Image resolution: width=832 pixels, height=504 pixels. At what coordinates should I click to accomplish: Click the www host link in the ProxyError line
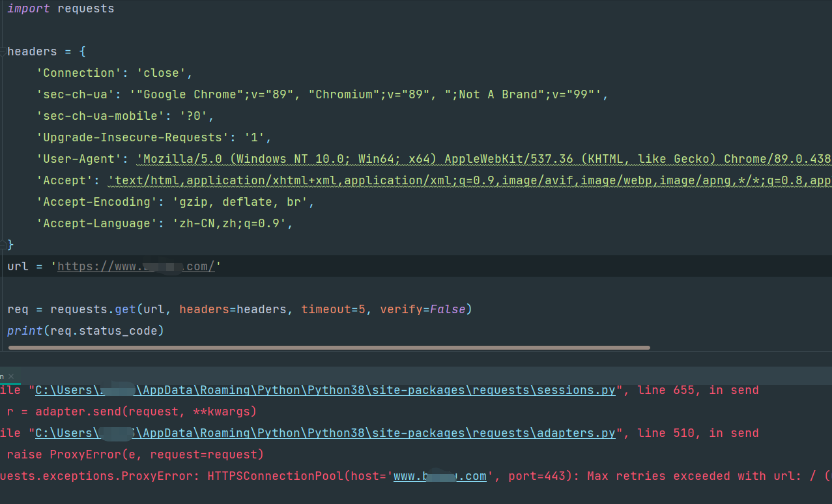(x=440, y=476)
